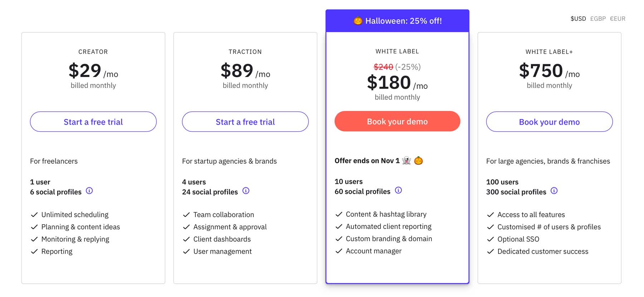Click the discounted $180/mo price
This screenshot has width=644, height=297.
[x=389, y=83]
